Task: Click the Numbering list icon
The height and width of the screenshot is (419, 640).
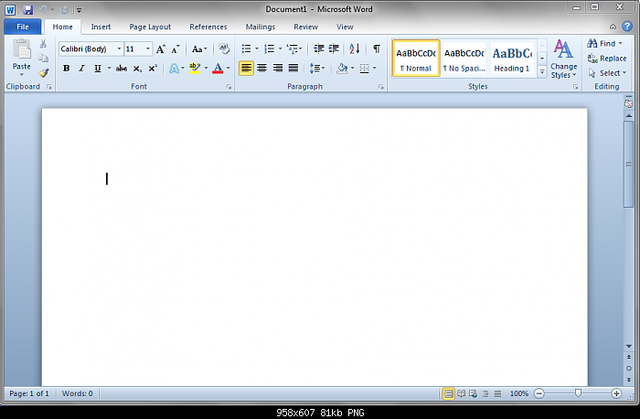Action: click(x=269, y=49)
